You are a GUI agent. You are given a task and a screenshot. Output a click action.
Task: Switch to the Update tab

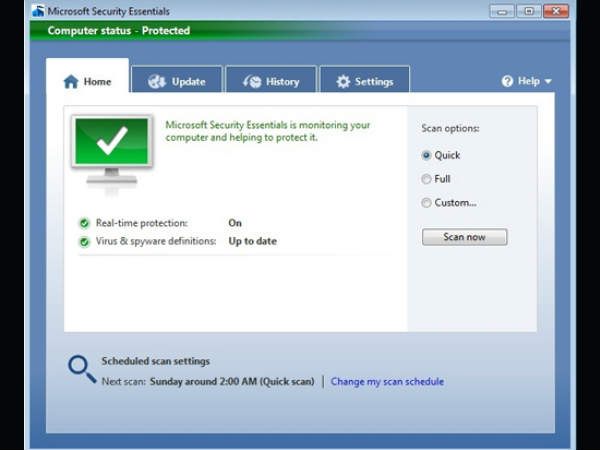(x=176, y=79)
